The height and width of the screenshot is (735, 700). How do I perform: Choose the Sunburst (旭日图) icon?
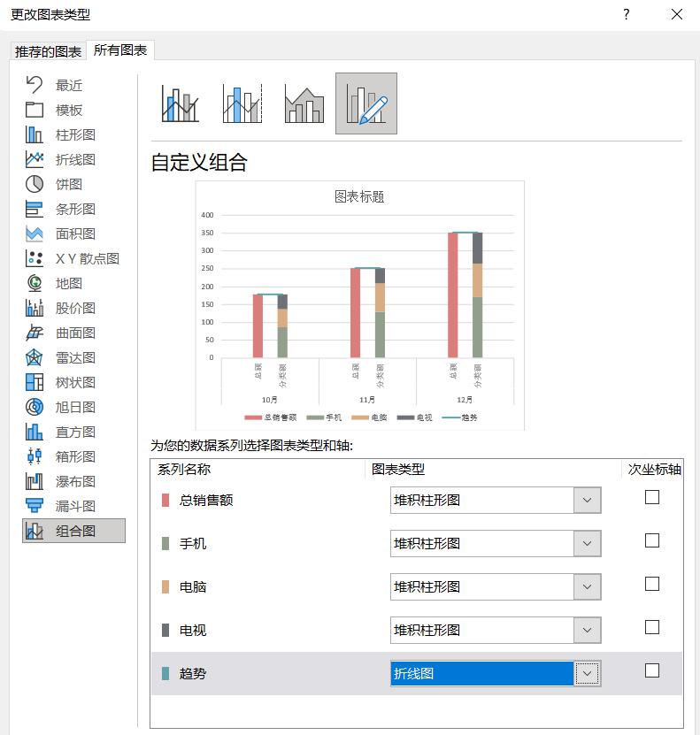pyautogui.click(x=35, y=407)
